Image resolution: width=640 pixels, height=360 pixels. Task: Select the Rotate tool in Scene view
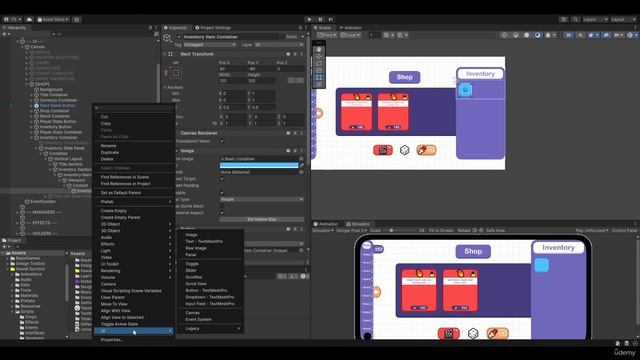319,63
